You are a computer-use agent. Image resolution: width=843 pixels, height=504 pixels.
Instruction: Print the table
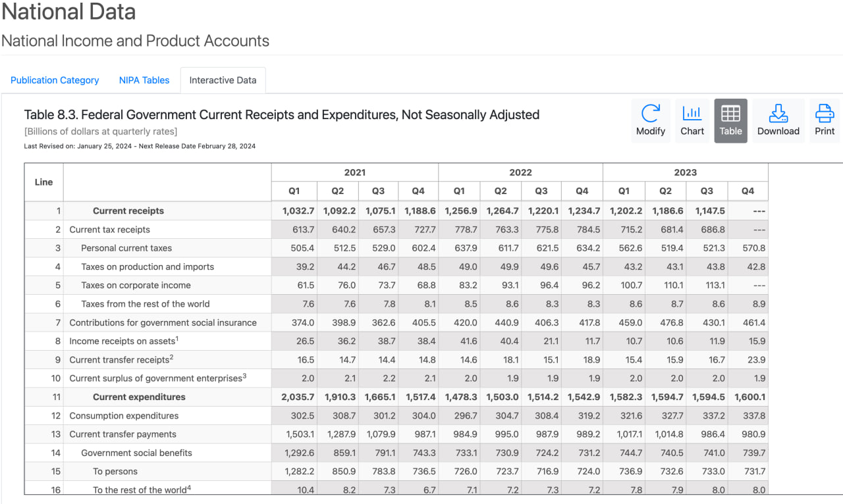pyautogui.click(x=825, y=121)
